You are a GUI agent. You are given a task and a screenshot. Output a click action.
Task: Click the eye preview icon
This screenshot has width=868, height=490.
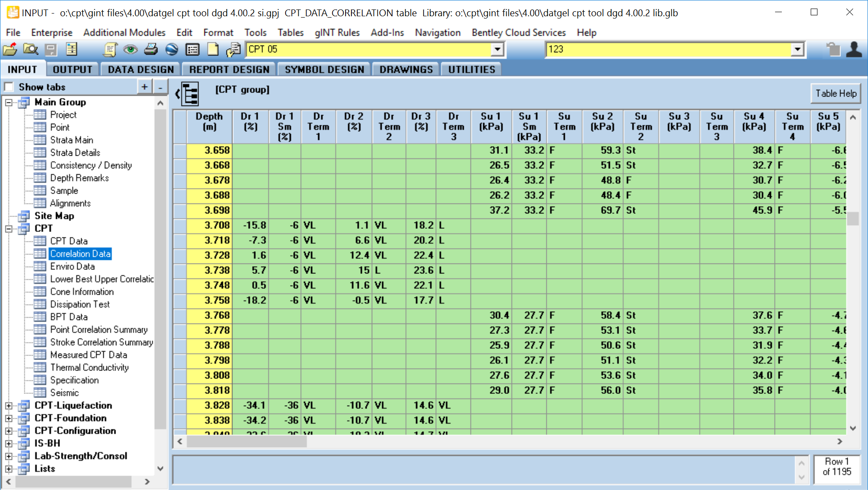(x=130, y=49)
